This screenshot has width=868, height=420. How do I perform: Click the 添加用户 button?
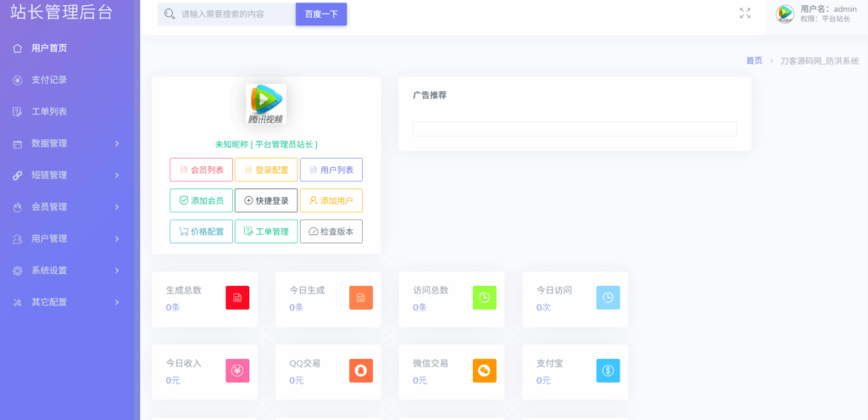click(331, 200)
